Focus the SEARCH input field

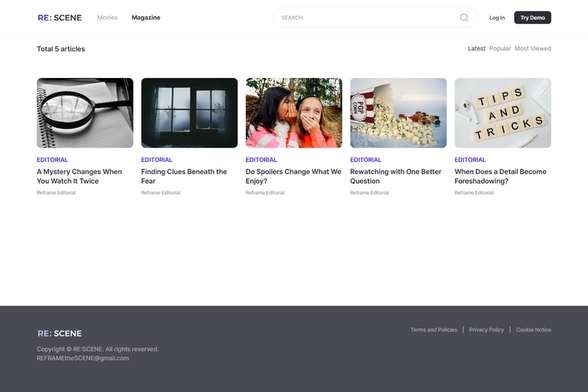coord(375,18)
